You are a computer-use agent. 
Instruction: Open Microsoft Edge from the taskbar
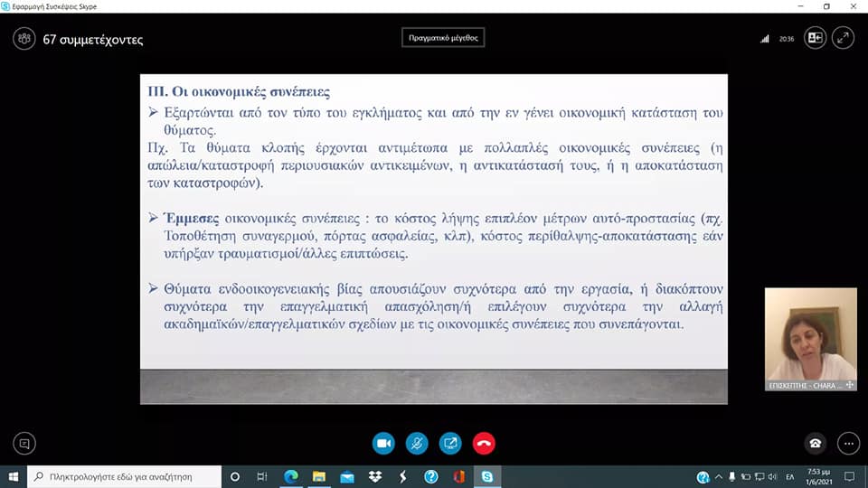291,476
